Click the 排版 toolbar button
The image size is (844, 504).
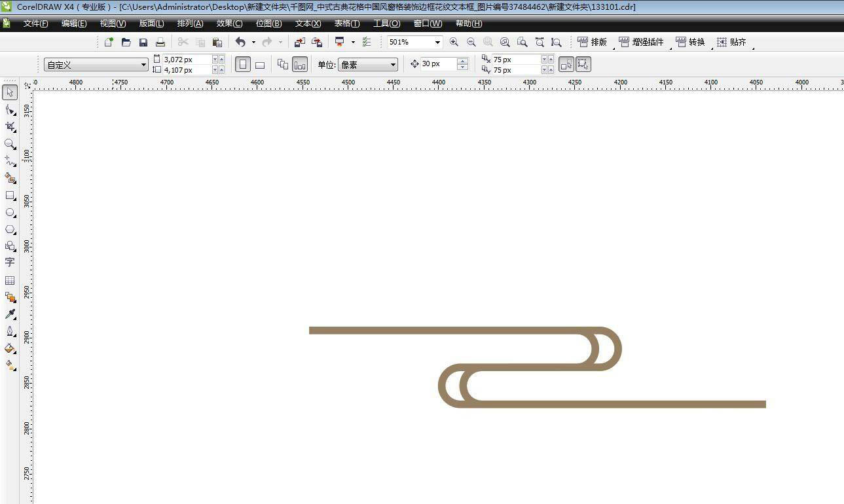(x=593, y=42)
